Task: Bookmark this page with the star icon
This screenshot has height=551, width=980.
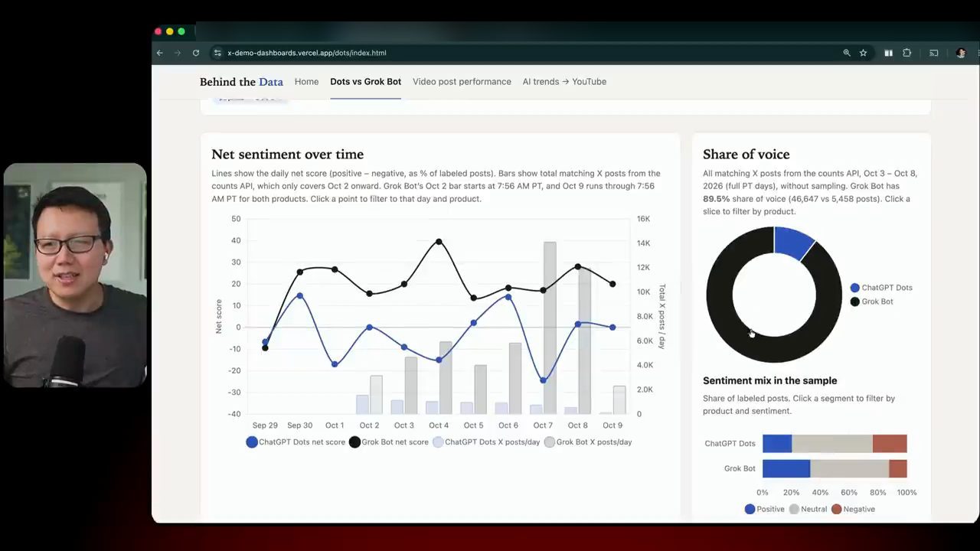Action: pyautogui.click(x=864, y=53)
